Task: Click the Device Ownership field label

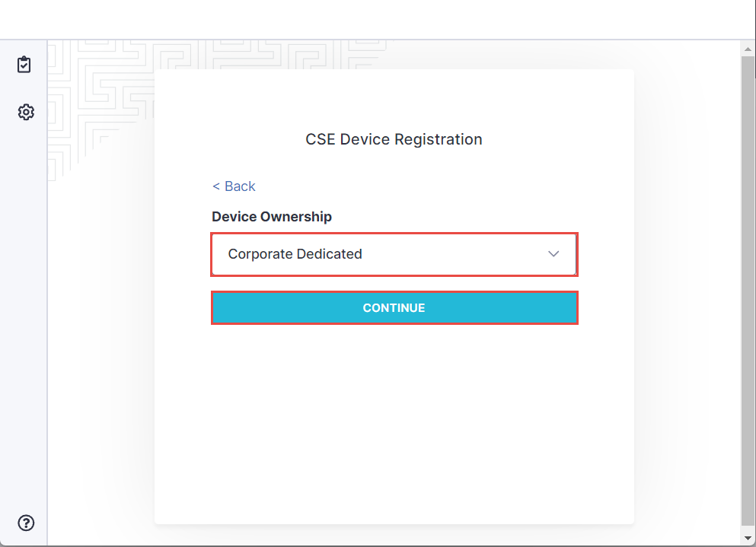Action: [272, 217]
